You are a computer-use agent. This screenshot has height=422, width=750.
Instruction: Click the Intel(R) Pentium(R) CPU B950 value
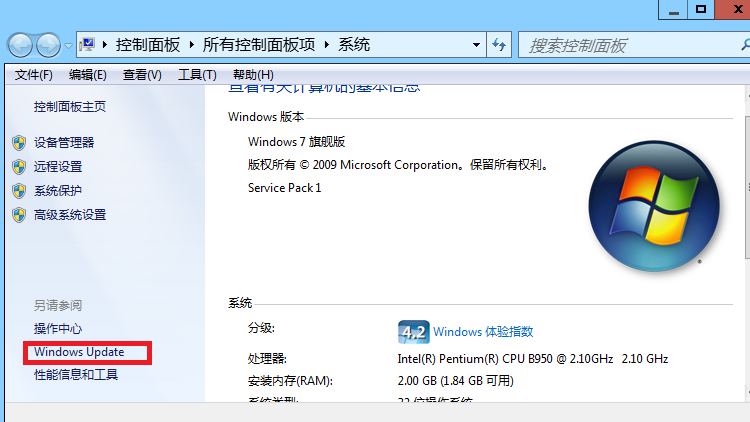[532, 359]
